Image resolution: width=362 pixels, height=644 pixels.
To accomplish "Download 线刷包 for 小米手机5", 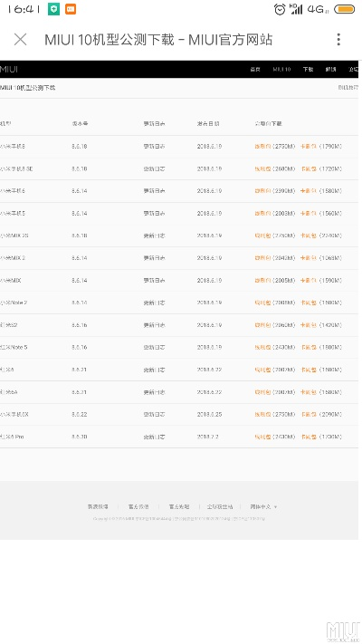I will 262,213.
